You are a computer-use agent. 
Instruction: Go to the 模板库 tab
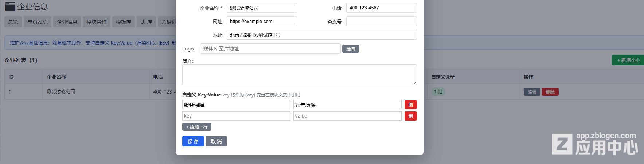[x=124, y=22]
